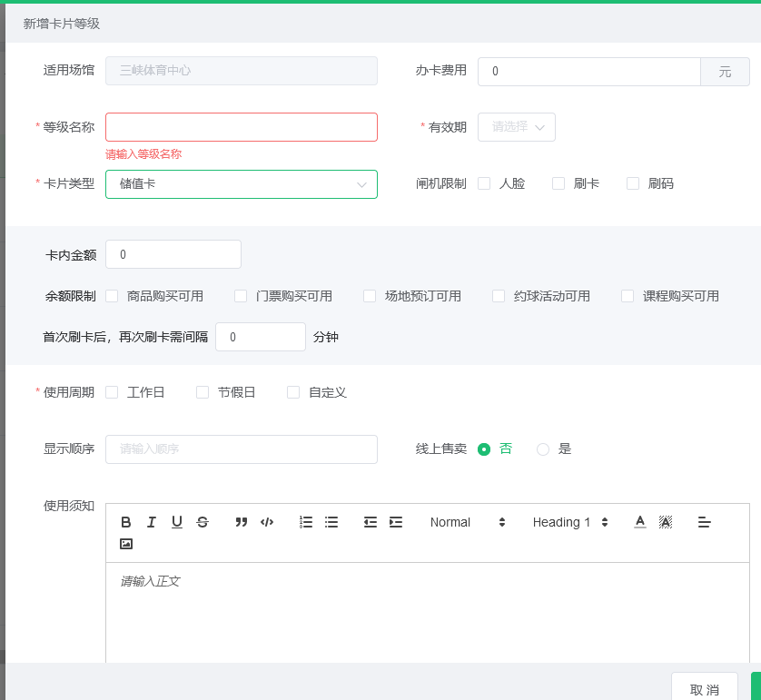Create a bullet list in the editor

tap(331, 521)
